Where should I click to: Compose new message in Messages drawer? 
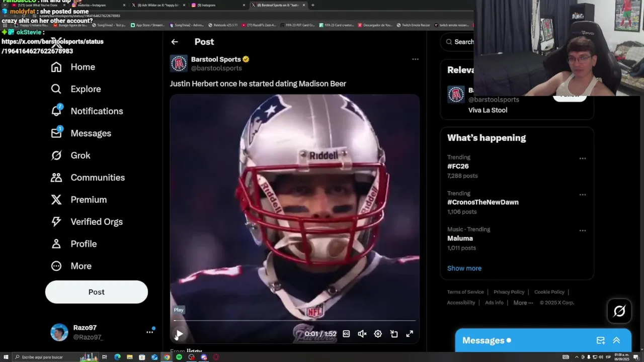[601, 340]
